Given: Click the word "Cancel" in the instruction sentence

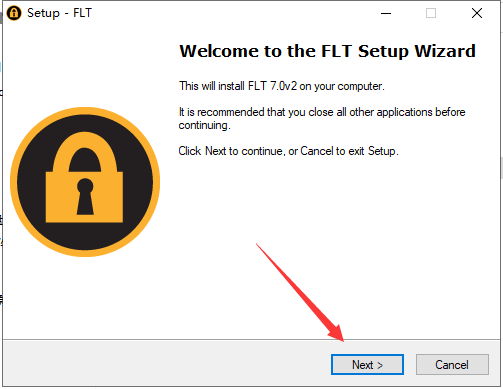Looking at the screenshot, I should point(317,151).
